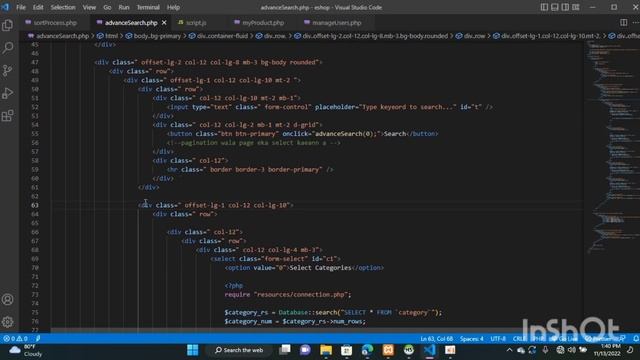The width and height of the screenshot is (640, 360).
Task: Split the editor to the right
Action: click(623, 22)
